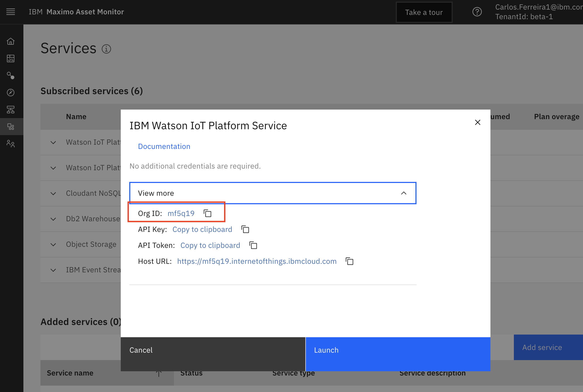Open the Documentation link
The height and width of the screenshot is (392, 583).
pyautogui.click(x=164, y=146)
